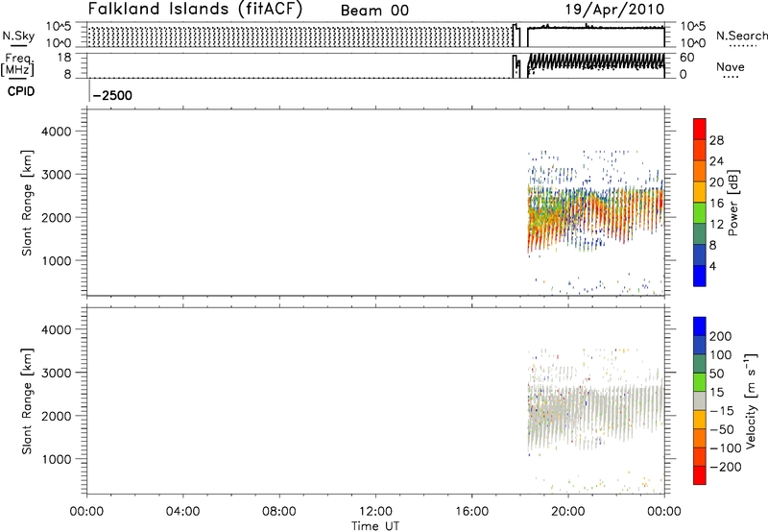Image resolution: width=768 pixels, height=532 pixels.
Task: Click the '4000' tick on power panel axis
Action: tap(57, 132)
